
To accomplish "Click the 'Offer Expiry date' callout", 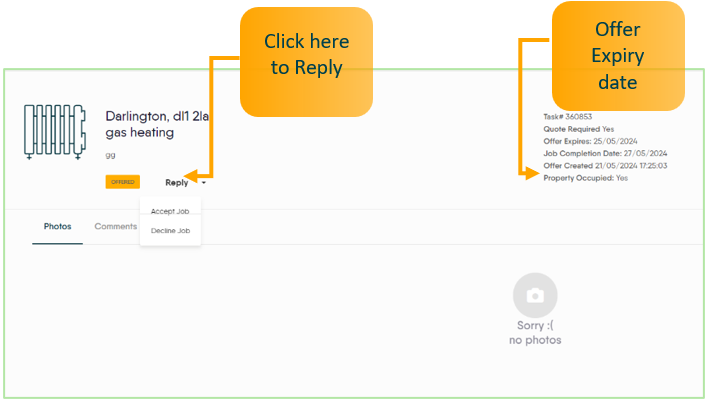I will (x=617, y=56).
